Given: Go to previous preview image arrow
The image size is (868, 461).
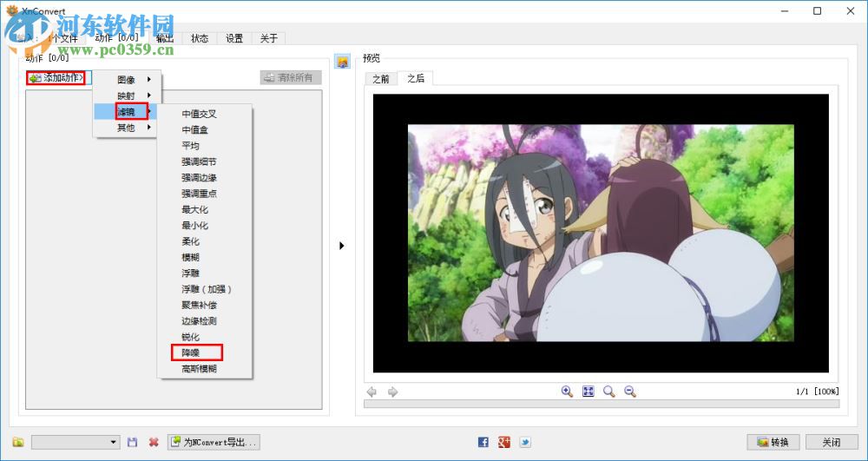Looking at the screenshot, I should point(372,392).
